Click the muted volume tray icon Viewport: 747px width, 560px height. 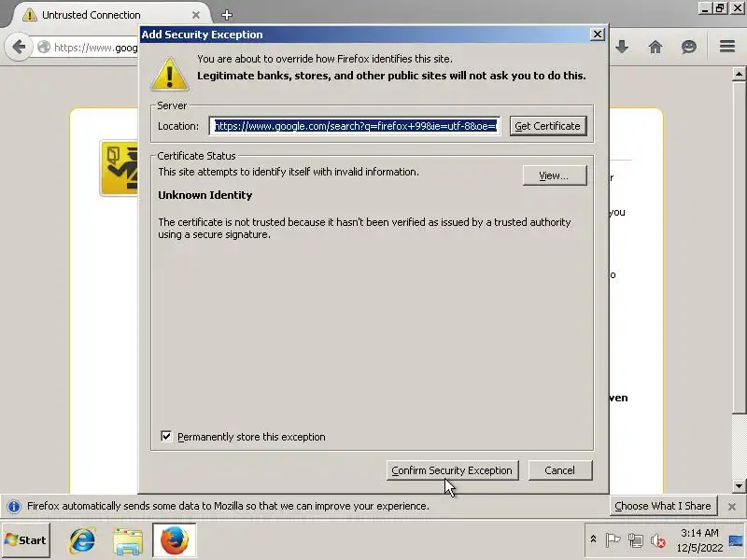coord(658,540)
